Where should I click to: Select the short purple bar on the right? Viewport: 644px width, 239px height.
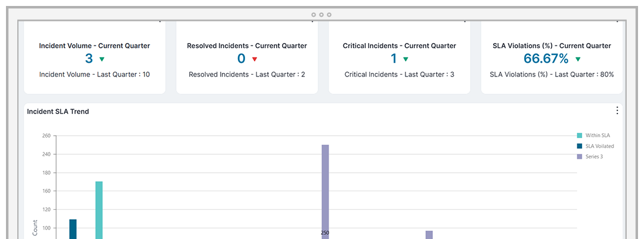tap(429, 235)
